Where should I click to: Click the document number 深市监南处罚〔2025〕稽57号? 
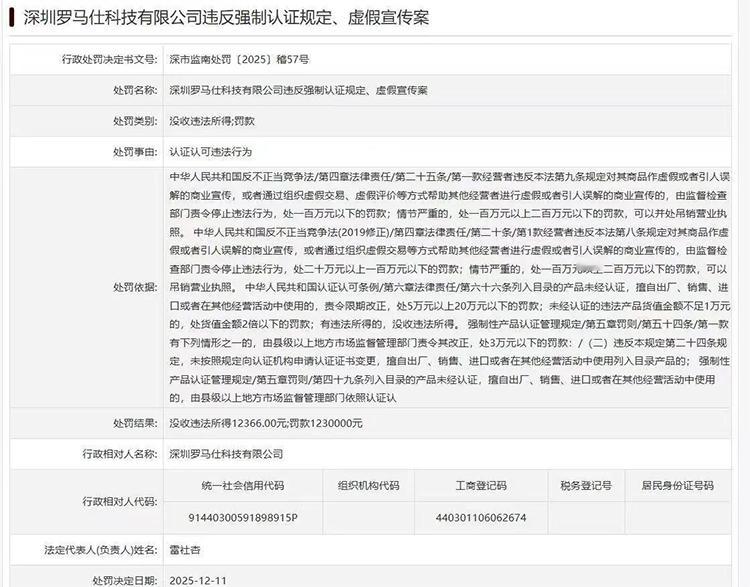(239, 59)
